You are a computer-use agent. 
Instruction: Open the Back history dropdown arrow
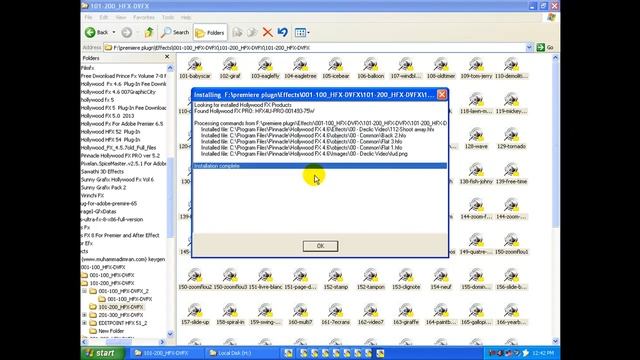click(114, 32)
